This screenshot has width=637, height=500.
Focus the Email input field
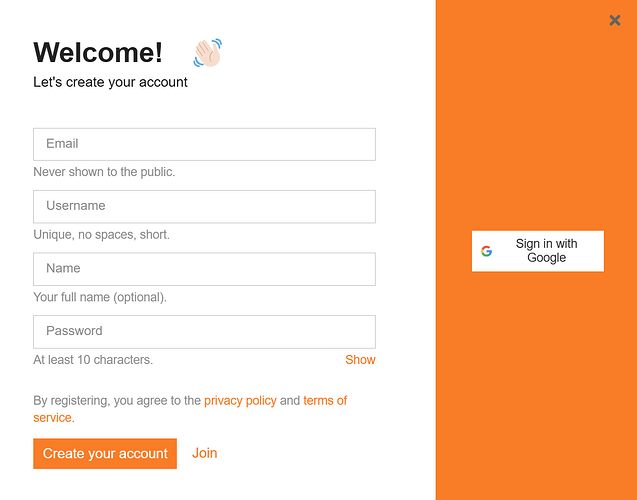(x=204, y=144)
